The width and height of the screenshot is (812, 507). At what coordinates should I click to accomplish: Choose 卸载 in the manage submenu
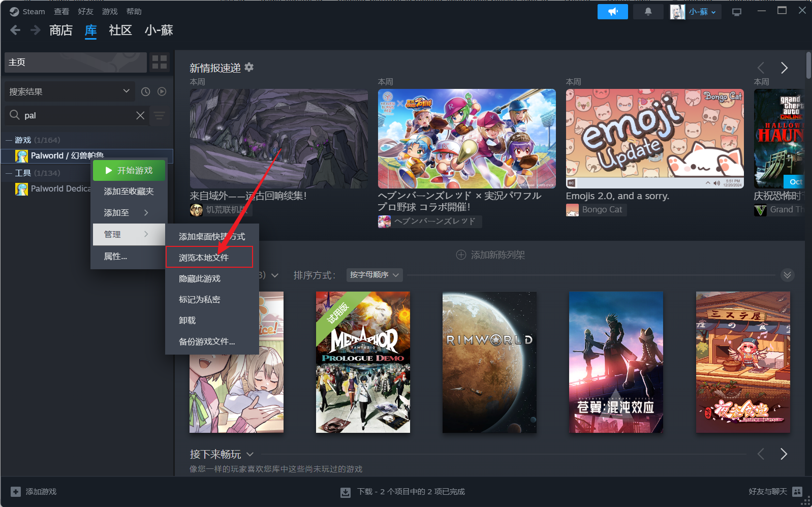point(188,321)
